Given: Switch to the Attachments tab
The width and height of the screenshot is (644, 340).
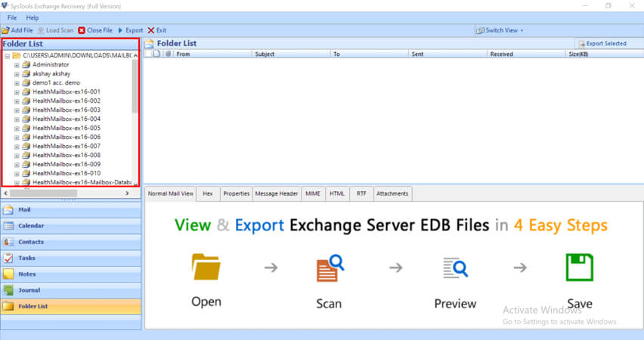Looking at the screenshot, I should coord(392,193).
